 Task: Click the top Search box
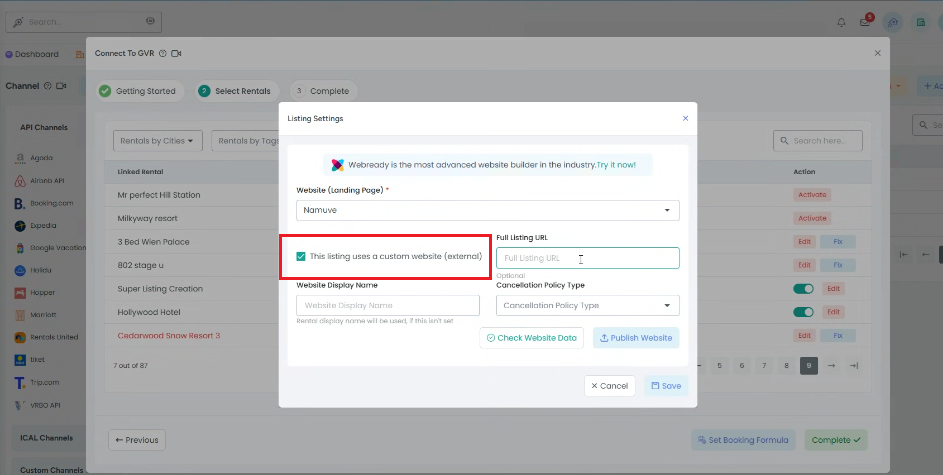(84, 22)
